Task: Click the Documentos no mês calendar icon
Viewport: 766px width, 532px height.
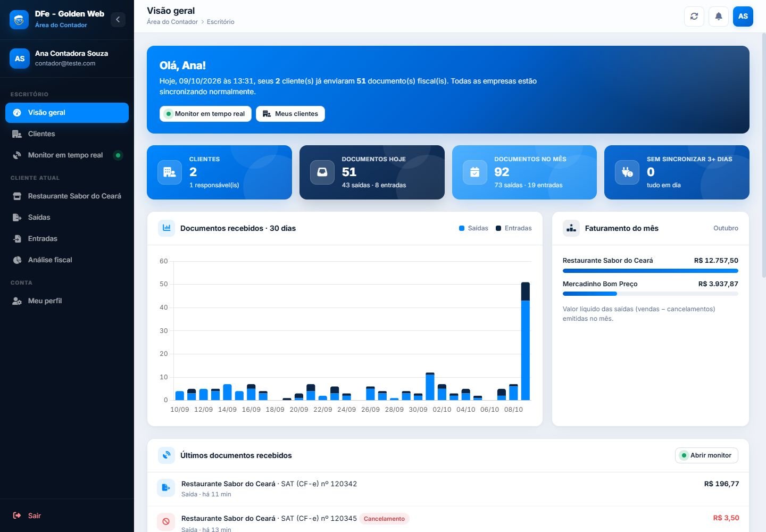Action: [475, 172]
